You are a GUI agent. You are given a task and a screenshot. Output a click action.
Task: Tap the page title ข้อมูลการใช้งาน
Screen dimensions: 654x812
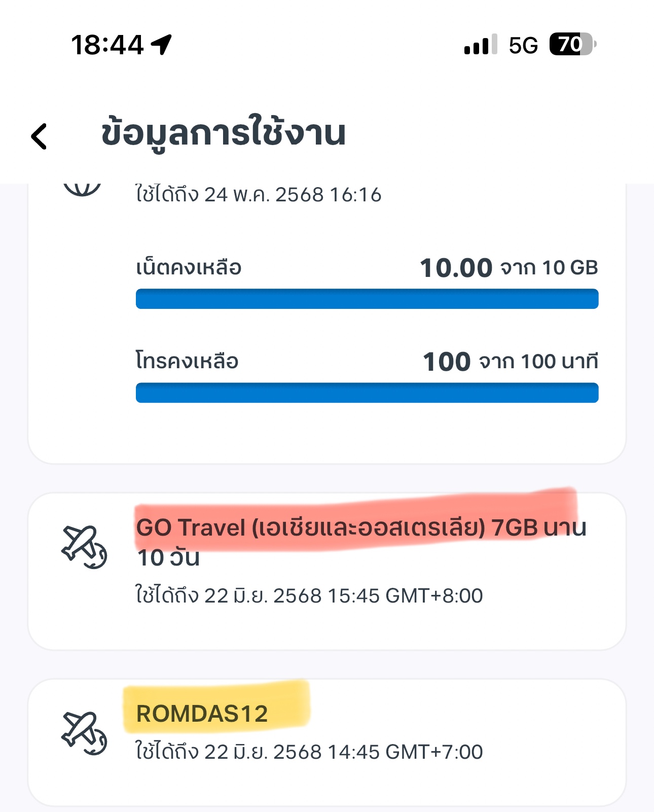click(x=224, y=133)
